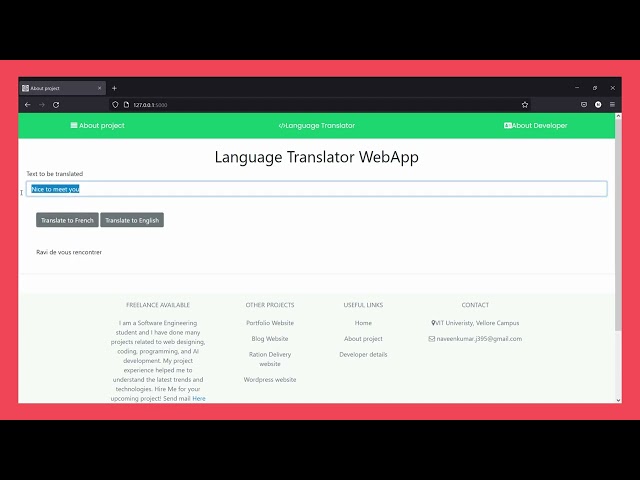
Task: Click the page vertical scrollbar thumb
Action: (x=618, y=224)
